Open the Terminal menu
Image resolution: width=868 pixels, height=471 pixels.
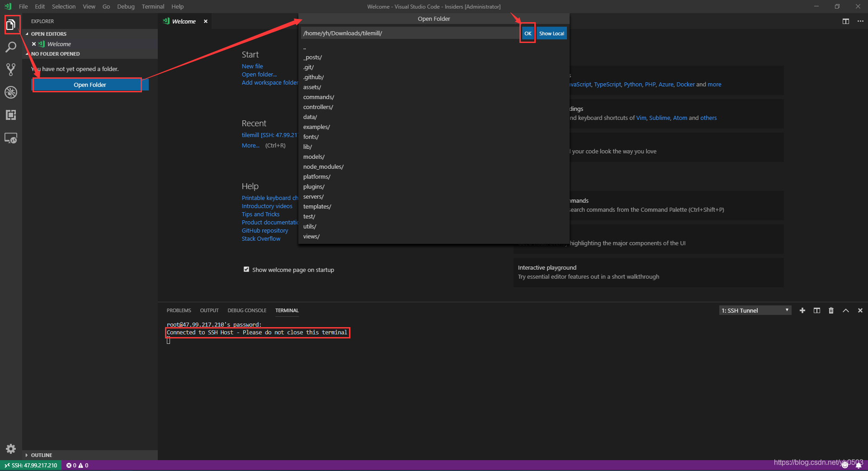coord(153,6)
